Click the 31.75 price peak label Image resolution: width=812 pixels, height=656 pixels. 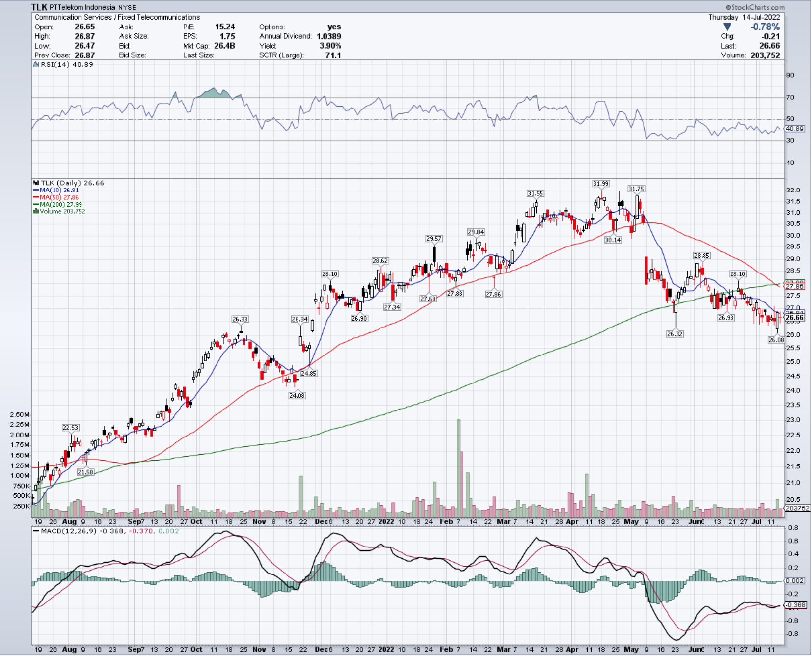pos(636,189)
